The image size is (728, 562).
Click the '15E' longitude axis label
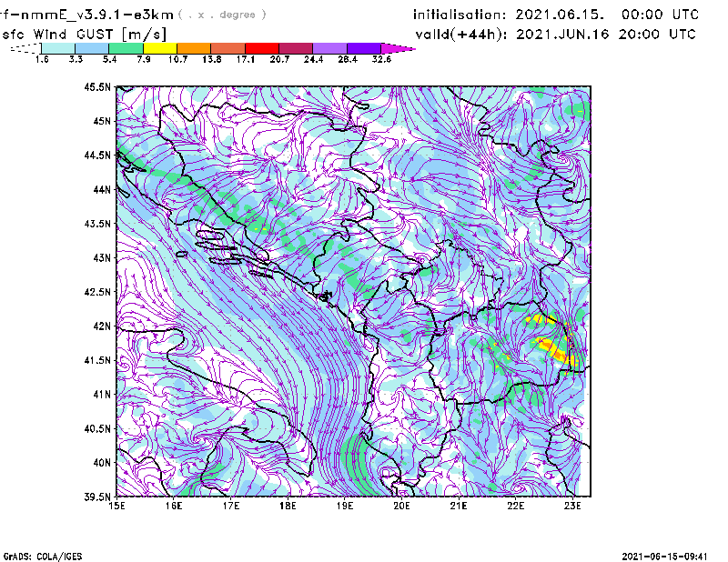pos(116,506)
